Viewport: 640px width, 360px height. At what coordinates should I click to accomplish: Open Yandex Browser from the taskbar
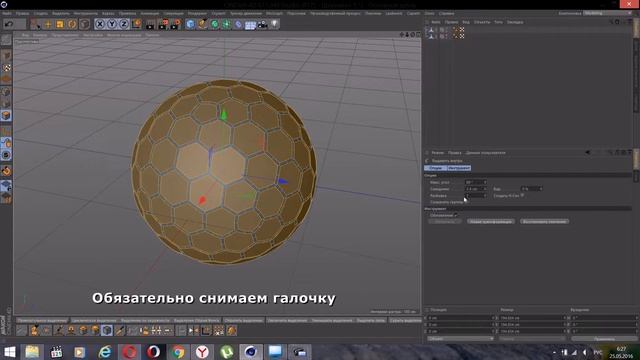[x=202, y=352]
